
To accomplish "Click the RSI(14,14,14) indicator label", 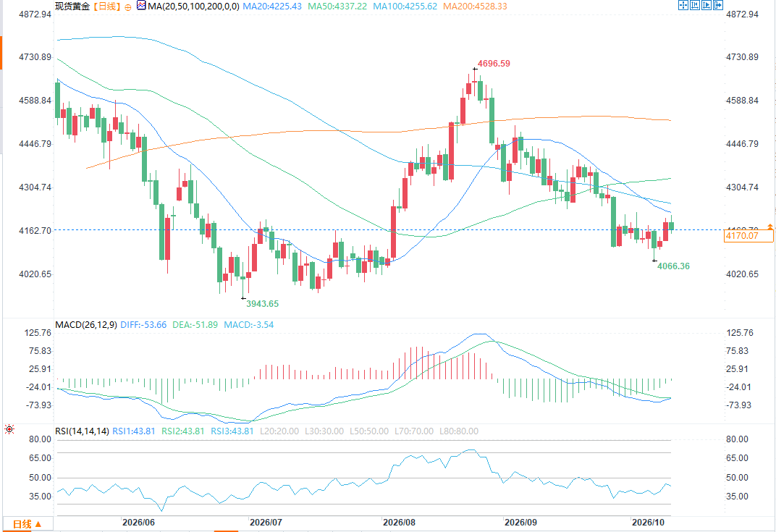I will pos(82,431).
